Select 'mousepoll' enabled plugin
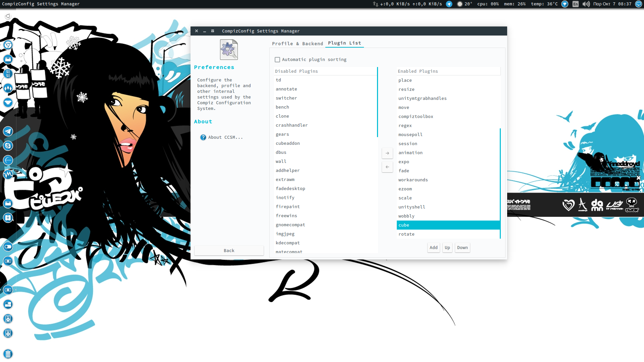 point(448,135)
